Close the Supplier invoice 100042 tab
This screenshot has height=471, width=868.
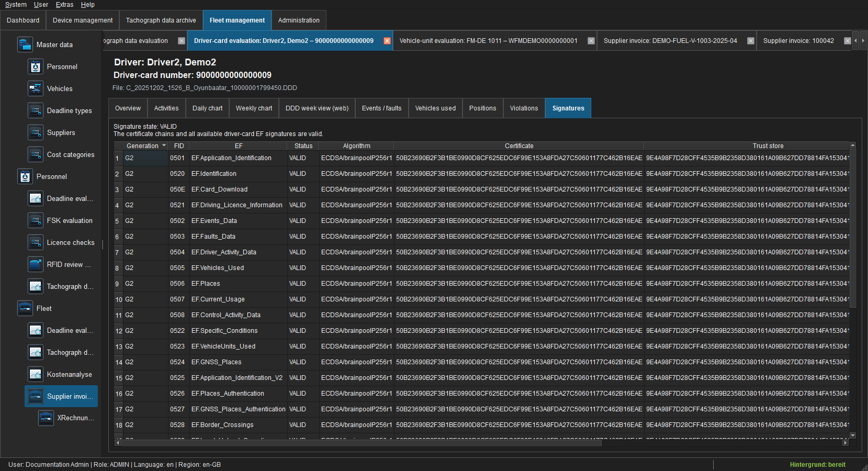tap(848, 41)
